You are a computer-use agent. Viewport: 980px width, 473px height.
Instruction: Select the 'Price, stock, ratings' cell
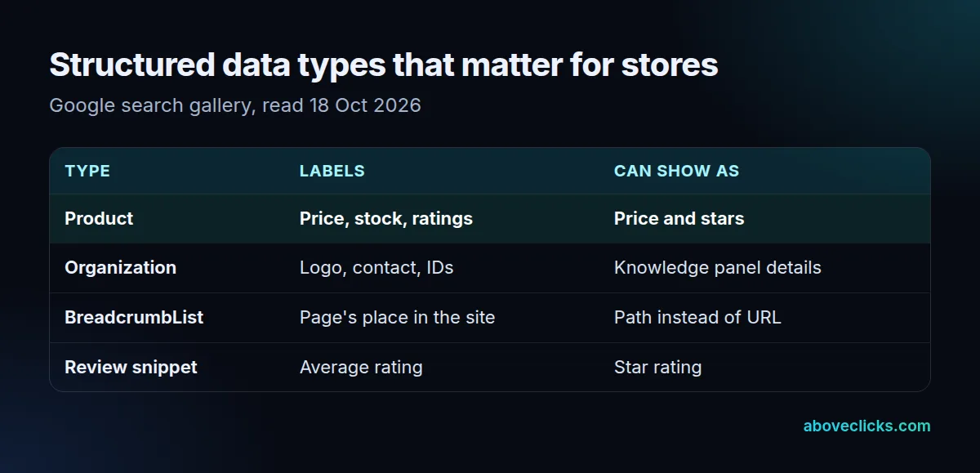click(x=386, y=219)
